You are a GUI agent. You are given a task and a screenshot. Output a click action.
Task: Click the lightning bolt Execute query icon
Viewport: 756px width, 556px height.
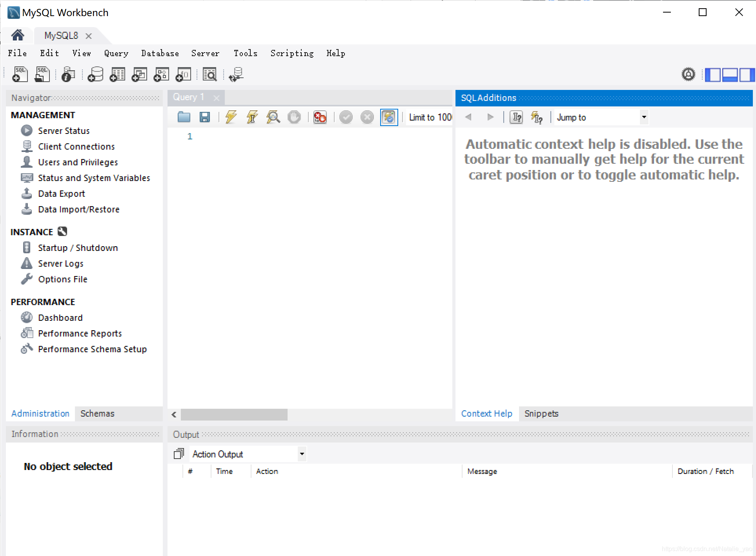click(231, 117)
